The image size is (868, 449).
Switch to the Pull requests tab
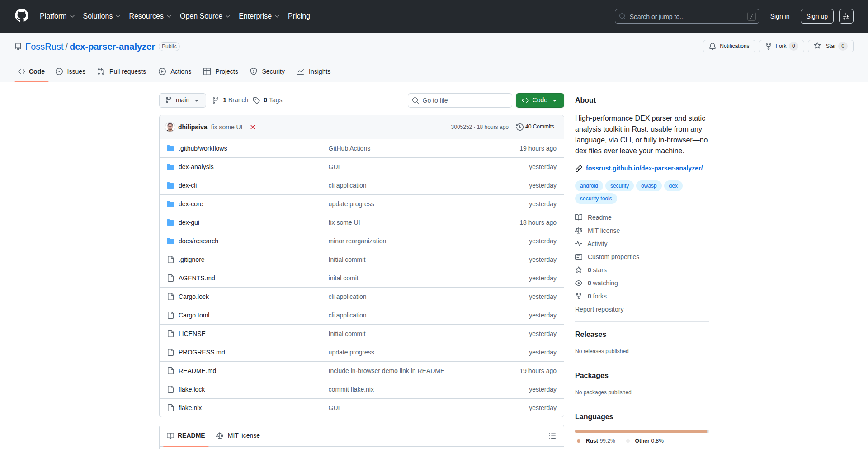pyautogui.click(x=122, y=71)
